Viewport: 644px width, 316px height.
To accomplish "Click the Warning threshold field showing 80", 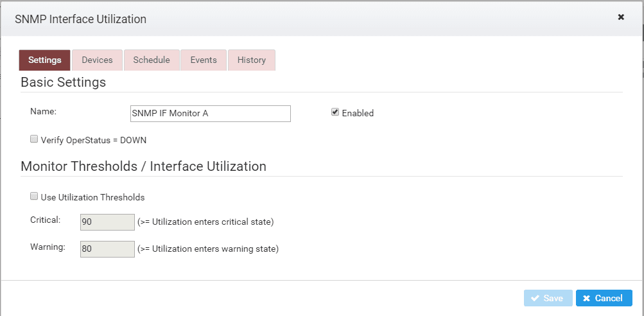I will (x=108, y=249).
